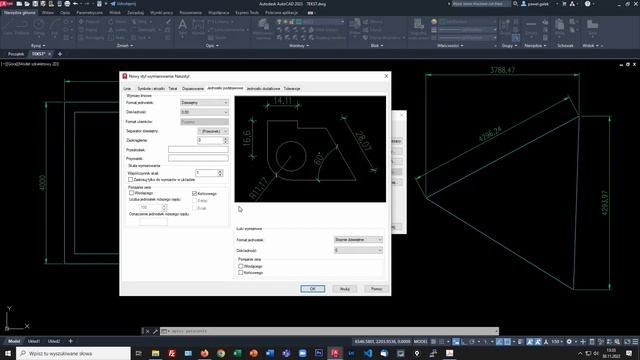The image size is (640, 360).
Task: Open the 'Wstaw' ribbon tab
Action: pos(48,13)
